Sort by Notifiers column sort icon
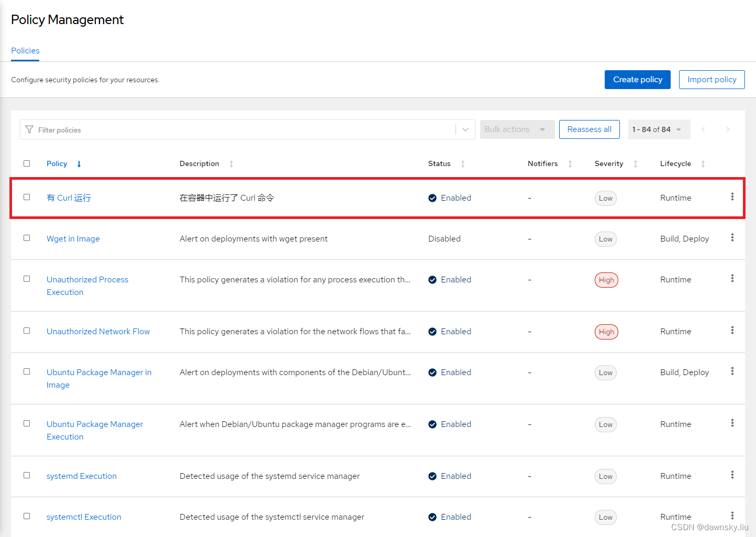 (570, 164)
